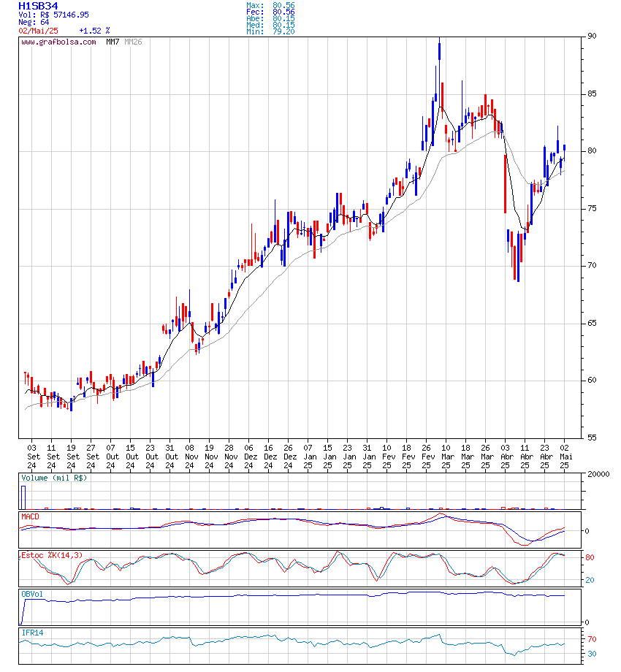621x672 pixels.
Task: Click the 19 Nov 24 date label
Action: (210, 457)
